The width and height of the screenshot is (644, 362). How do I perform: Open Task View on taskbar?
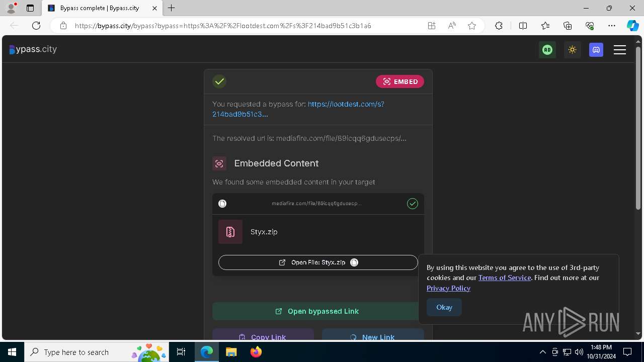point(182,352)
